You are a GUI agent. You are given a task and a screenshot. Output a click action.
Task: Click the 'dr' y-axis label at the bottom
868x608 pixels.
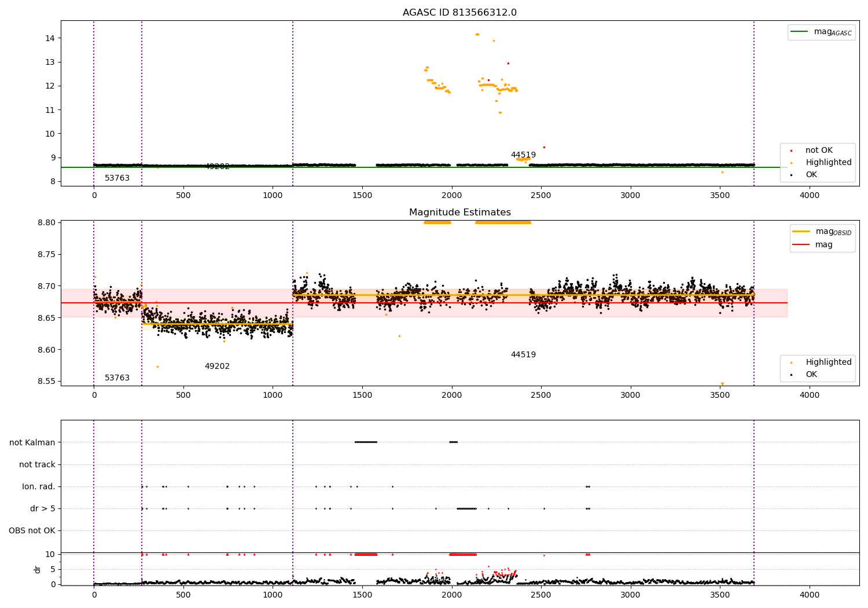coord(38,569)
